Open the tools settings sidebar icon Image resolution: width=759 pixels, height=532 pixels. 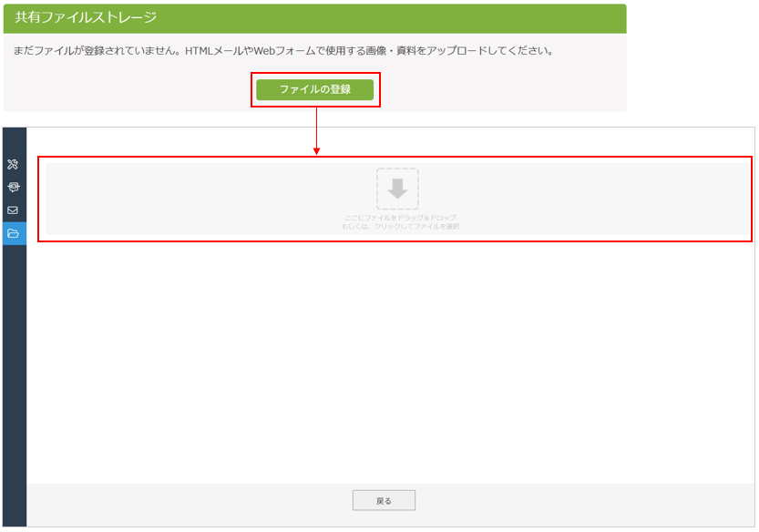click(13, 165)
